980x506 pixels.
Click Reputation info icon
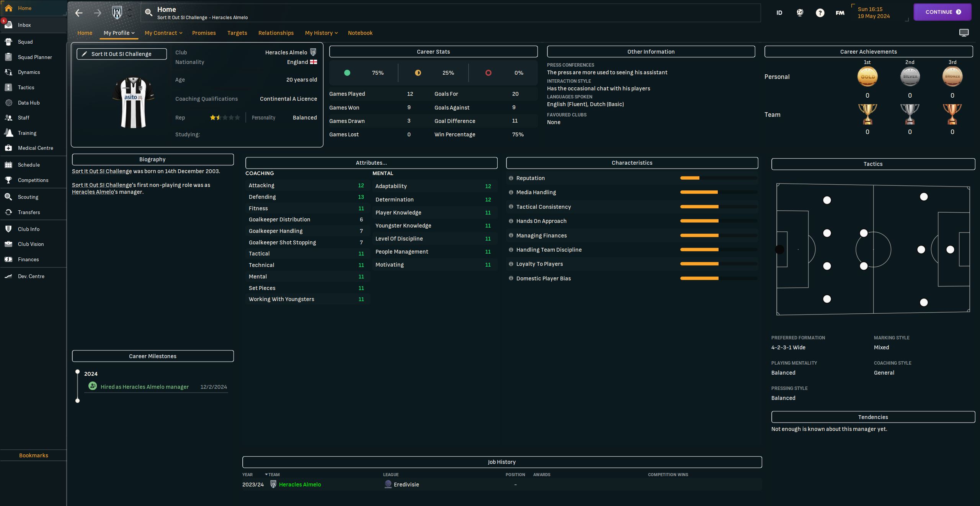pos(511,178)
